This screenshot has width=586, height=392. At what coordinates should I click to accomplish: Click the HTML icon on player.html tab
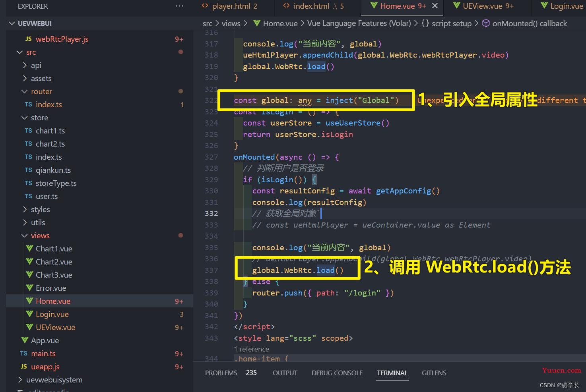[x=205, y=6]
